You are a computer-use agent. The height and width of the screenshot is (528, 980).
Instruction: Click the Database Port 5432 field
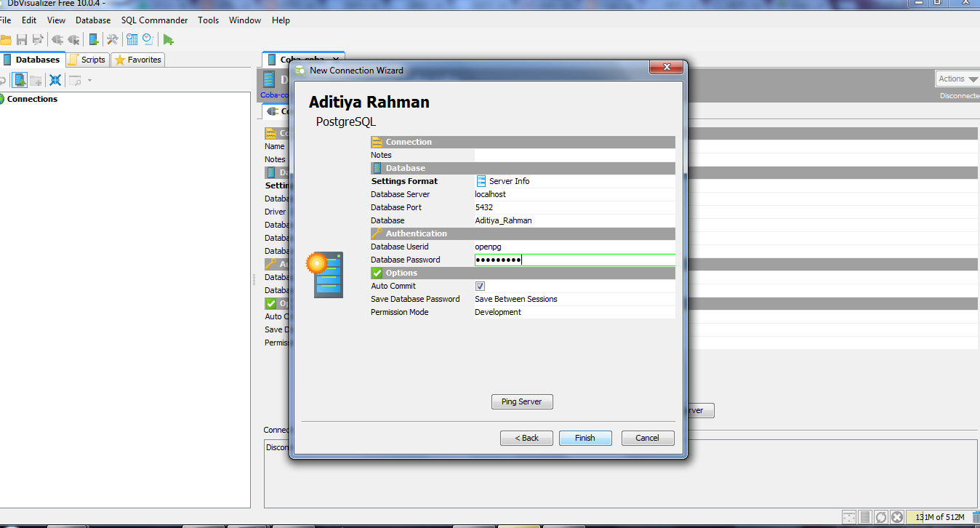pos(574,207)
